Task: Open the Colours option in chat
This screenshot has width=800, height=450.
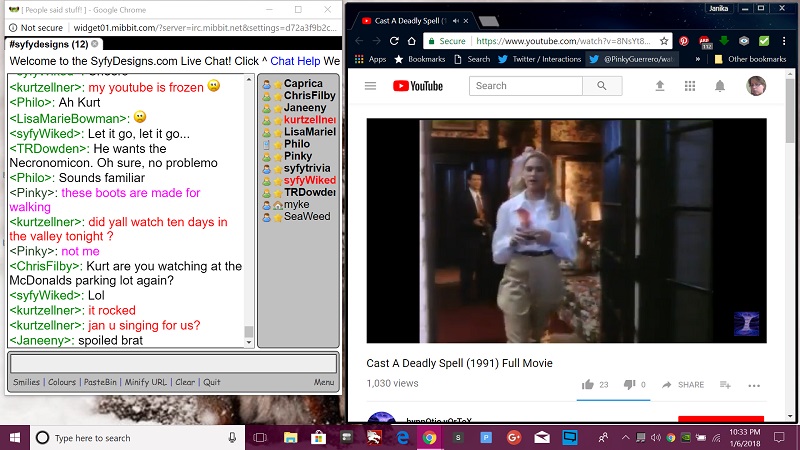Action: [62, 382]
